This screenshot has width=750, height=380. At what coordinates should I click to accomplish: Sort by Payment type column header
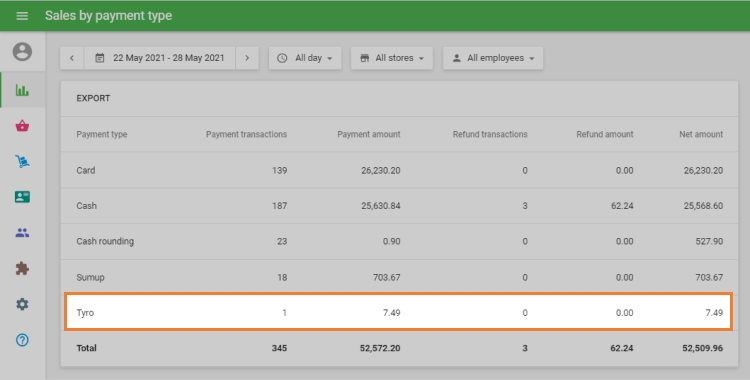[102, 134]
